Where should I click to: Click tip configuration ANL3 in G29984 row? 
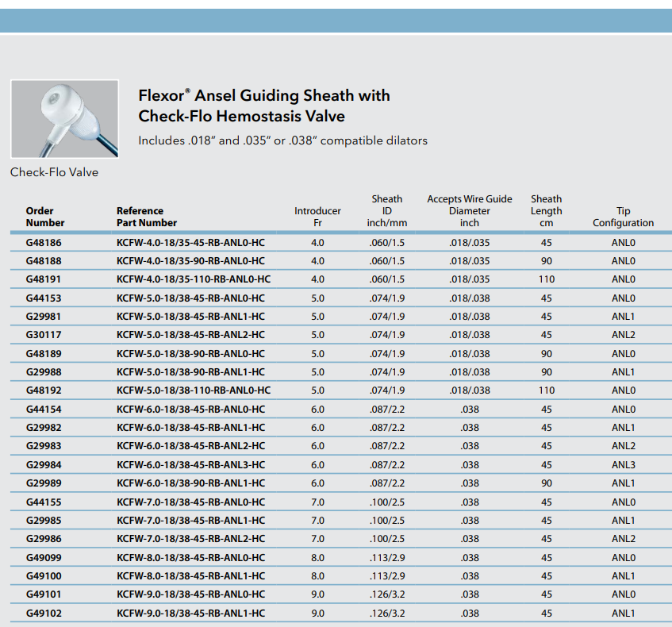coord(623,465)
